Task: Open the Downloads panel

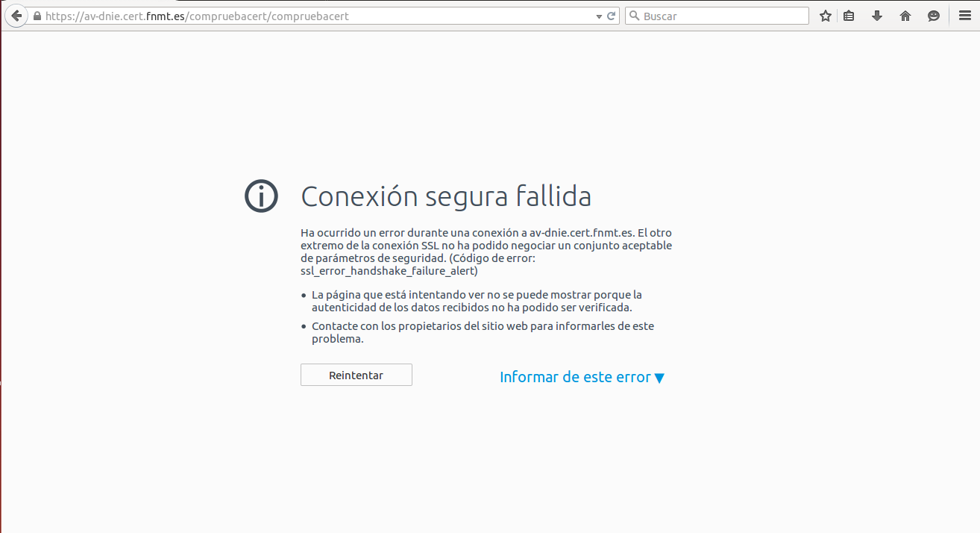Action: pos(876,15)
